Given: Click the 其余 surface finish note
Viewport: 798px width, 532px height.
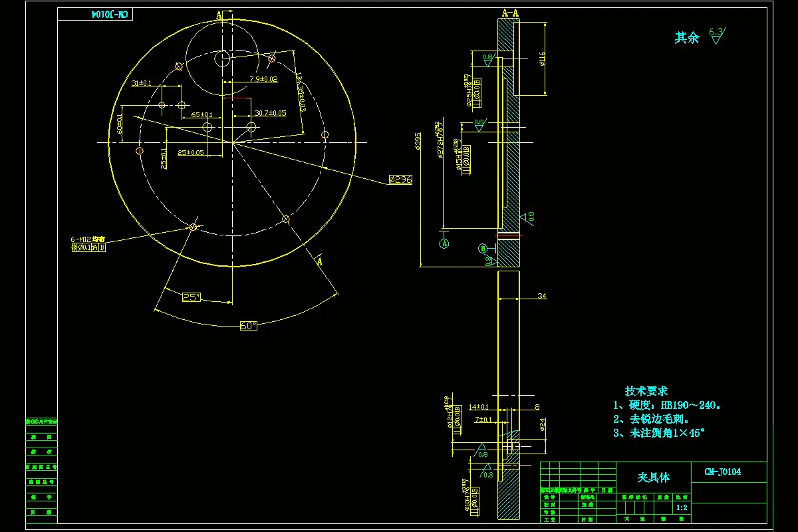Looking at the screenshot, I should (687, 38).
